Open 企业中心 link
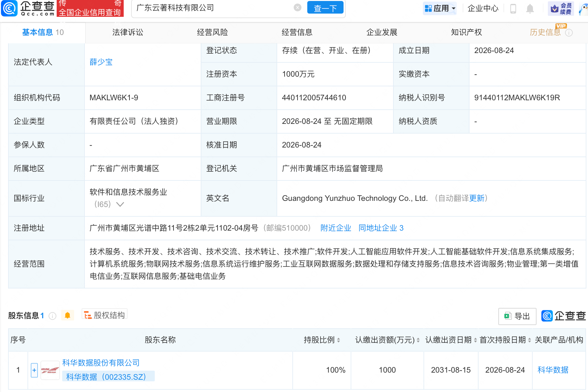The height and width of the screenshot is (392, 588). coord(483,8)
